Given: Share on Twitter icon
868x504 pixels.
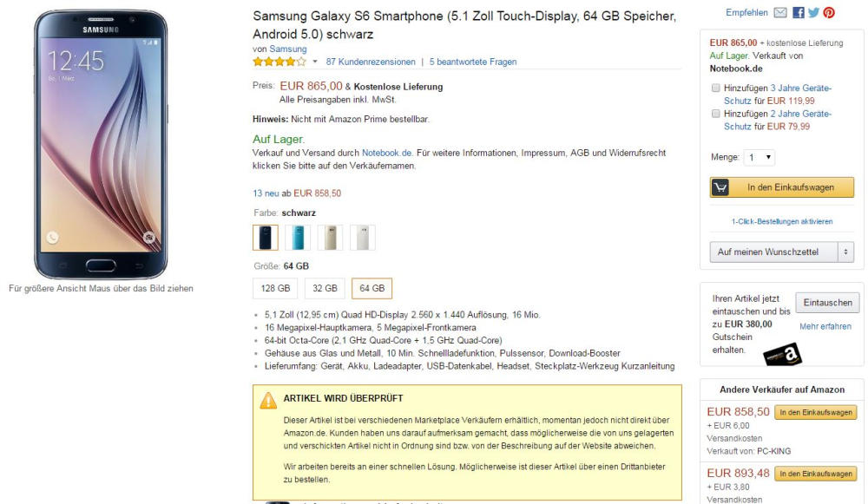Looking at the screenshot, I should pos(813,13).
